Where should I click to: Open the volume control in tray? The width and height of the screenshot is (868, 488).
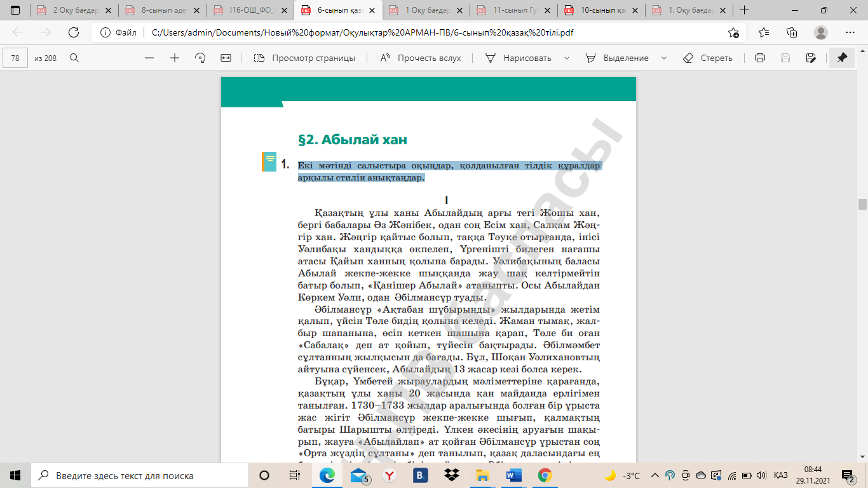point(761,475)
